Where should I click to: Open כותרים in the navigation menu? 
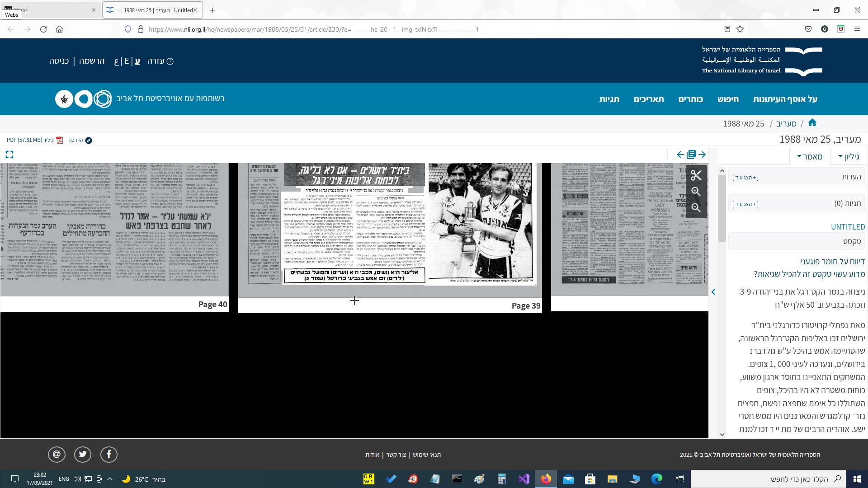pos(690,99)
